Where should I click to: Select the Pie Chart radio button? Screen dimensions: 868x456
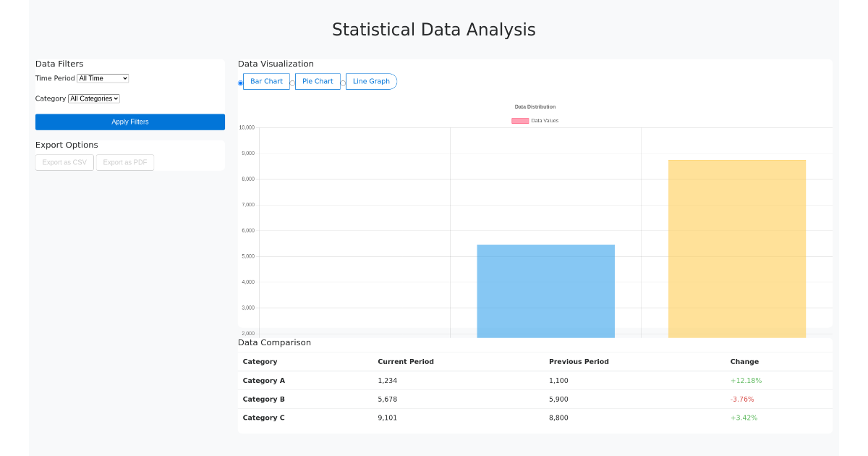coord(292,82)
